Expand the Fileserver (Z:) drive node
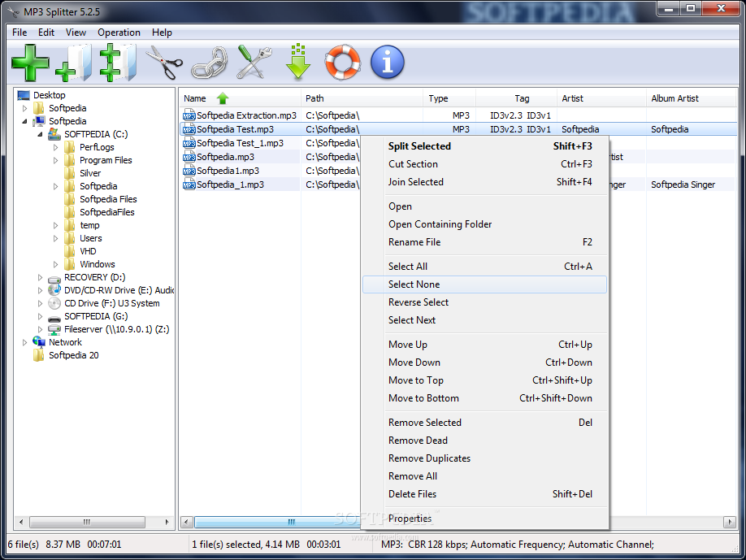The width and height of the screenshot is (746, 560). pos(40,329)
